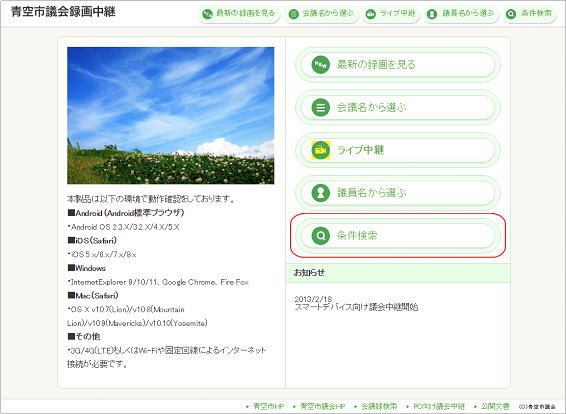Click the top-bar camera icon for ライブ中継
Screen dimensions: 566x414
[370, 14]
